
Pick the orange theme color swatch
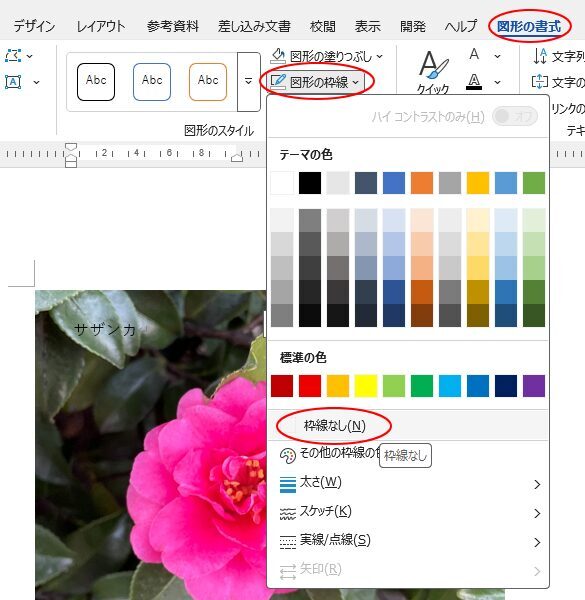422,183
